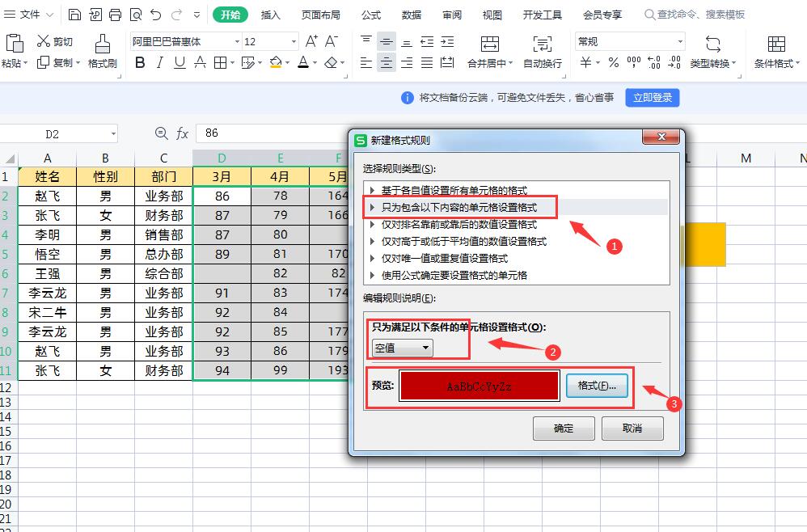This screenshot has height=532, width=807.
Task: Decrease font size with A- icon
Action: [x=332, y=41]
